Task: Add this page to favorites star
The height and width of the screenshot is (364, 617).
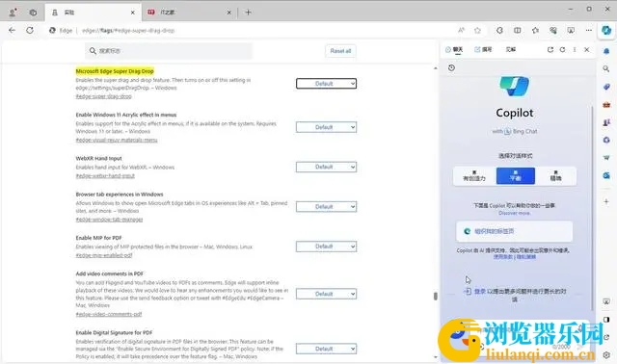Action: tap(477, 30)
